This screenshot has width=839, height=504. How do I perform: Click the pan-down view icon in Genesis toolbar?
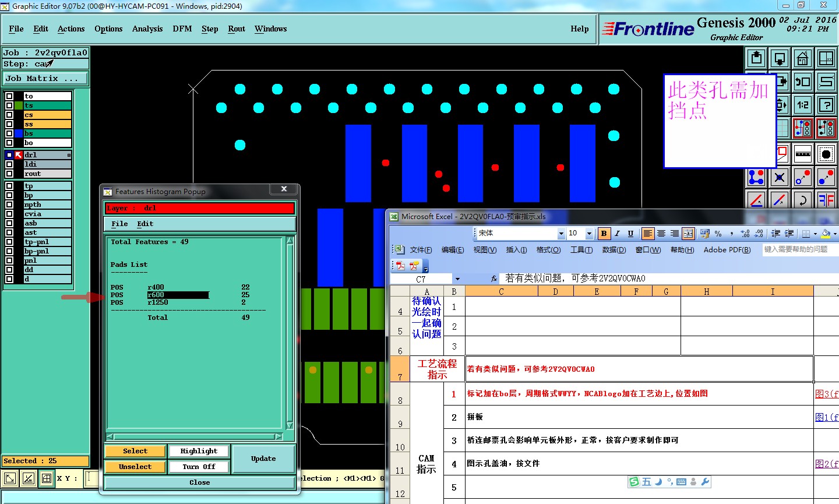[x=780, y=58]
